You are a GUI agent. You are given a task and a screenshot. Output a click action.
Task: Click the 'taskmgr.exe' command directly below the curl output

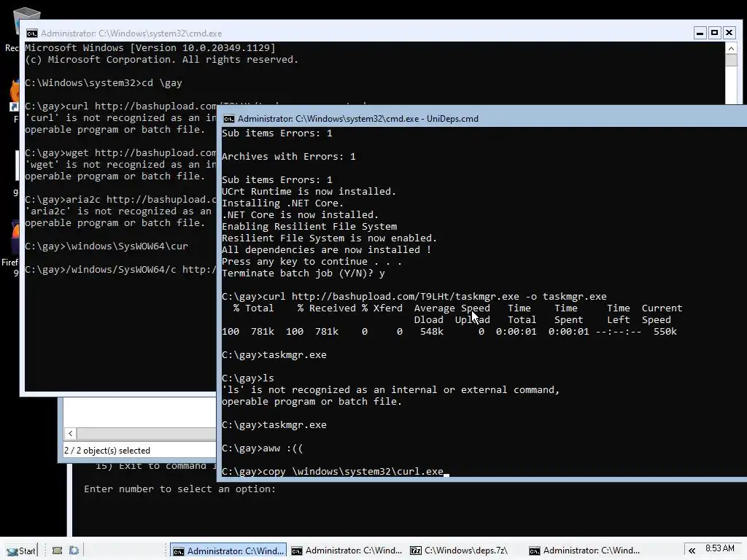point(295,355)
